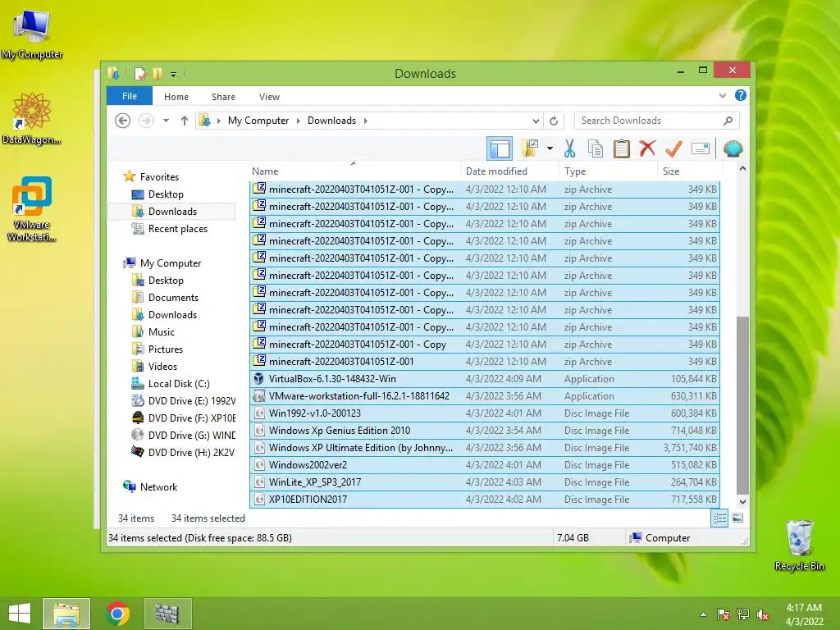The height and width of the screenshot is (630, 840).
Task: Sort by the Size column header
Action: coord(689,171)
